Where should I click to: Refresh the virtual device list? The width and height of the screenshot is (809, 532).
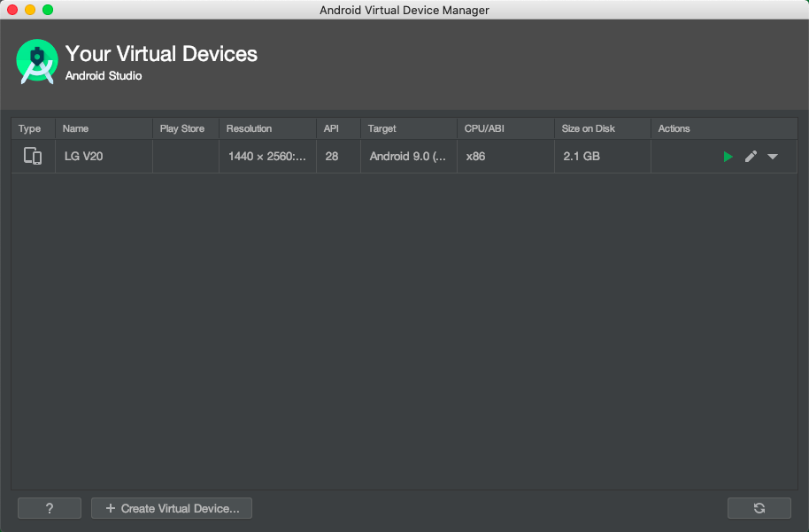tap(759, 508)
